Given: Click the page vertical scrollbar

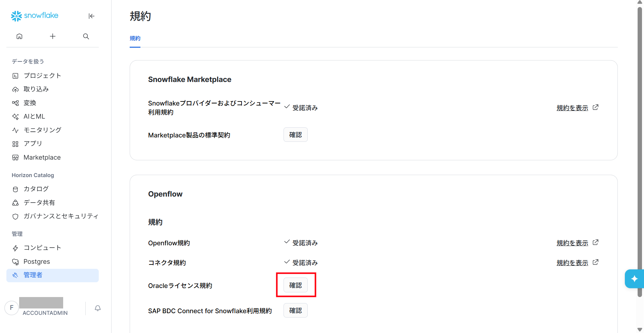Looking at the screenshot, I should tap(640, 151).
